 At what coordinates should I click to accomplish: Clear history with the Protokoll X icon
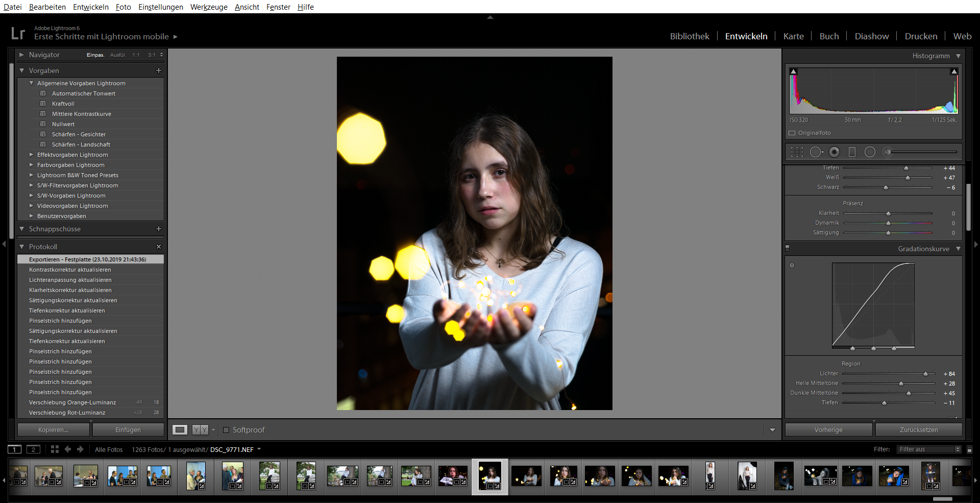(x=159, y=247)
